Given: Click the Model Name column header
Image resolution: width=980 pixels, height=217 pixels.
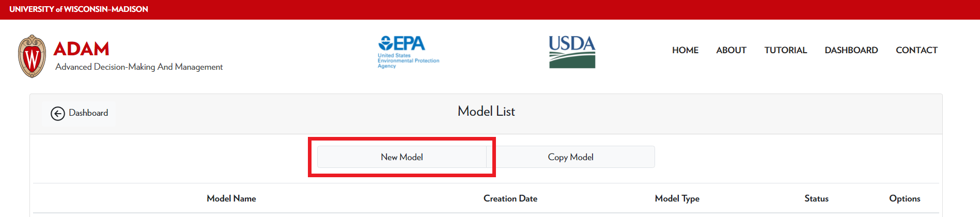Looking at the screenshot, I should [231, 198].
